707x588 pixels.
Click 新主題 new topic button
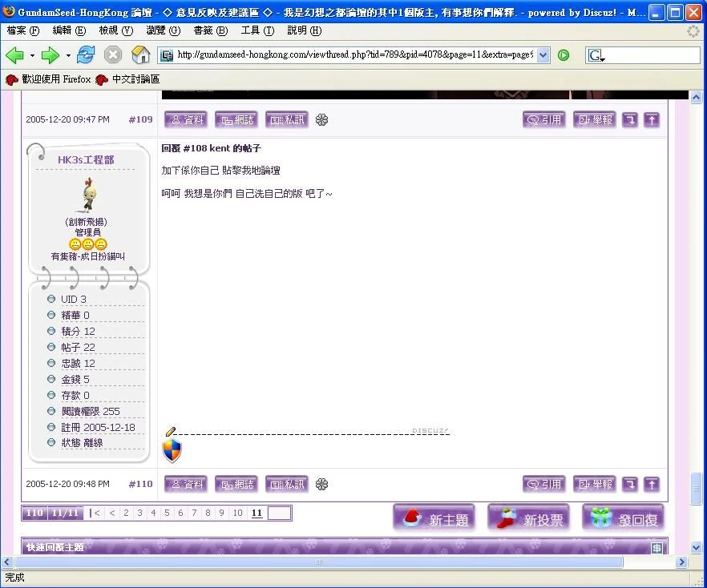pos(434,518)
